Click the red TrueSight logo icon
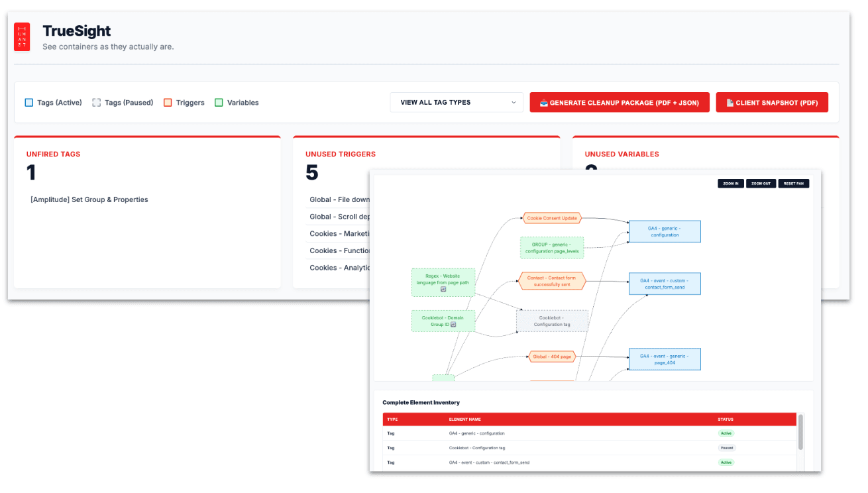868x493 pixels. pos(22,37)
